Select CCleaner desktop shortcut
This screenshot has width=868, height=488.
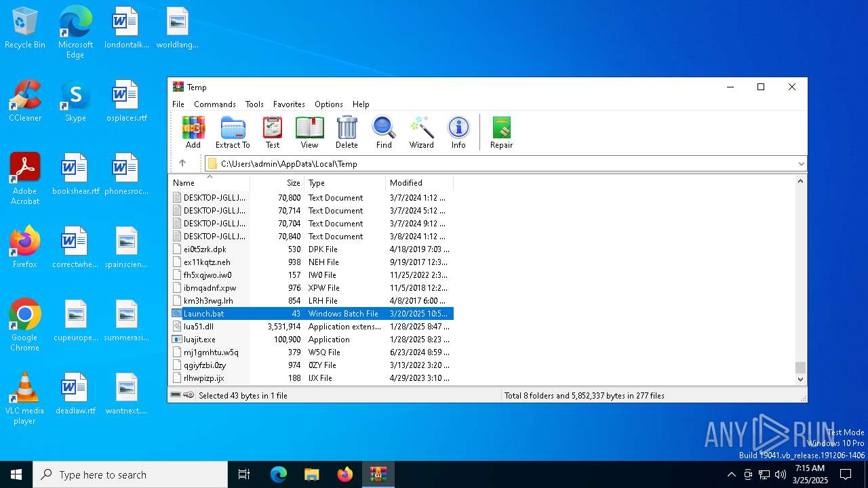click(x=25, y=102)
